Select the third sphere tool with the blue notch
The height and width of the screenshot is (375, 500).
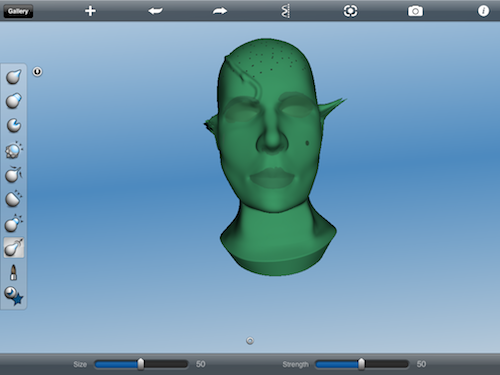pos(14,125)
